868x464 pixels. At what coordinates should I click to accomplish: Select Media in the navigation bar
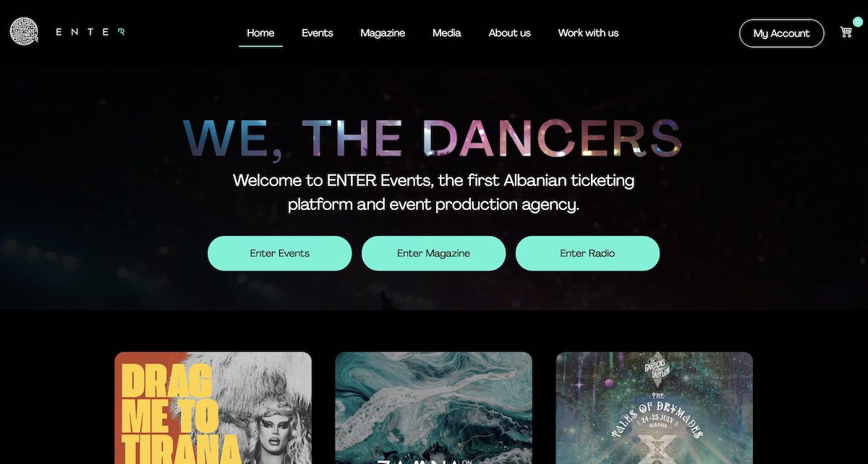click(x=446, y=33)
